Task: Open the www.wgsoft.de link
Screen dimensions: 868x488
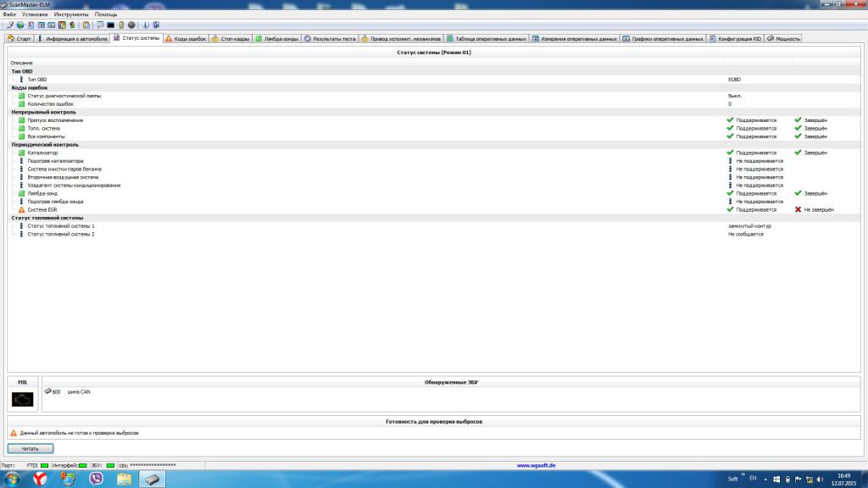Action: pyautogui.click(x=537, y=465)
